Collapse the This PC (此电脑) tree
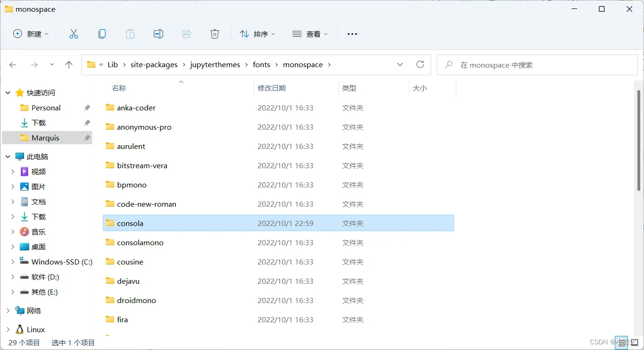The height and width of the screenshot is (350, 644). pos(8,156)
